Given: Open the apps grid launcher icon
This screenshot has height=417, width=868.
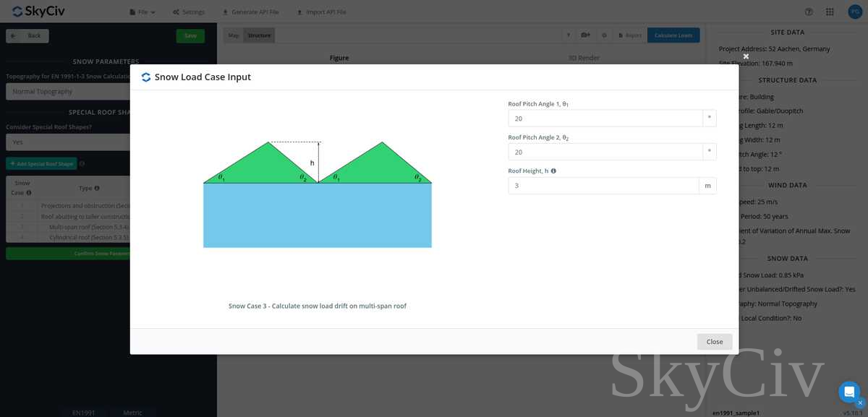Looking at the screenshot, I should coord(830,12).
